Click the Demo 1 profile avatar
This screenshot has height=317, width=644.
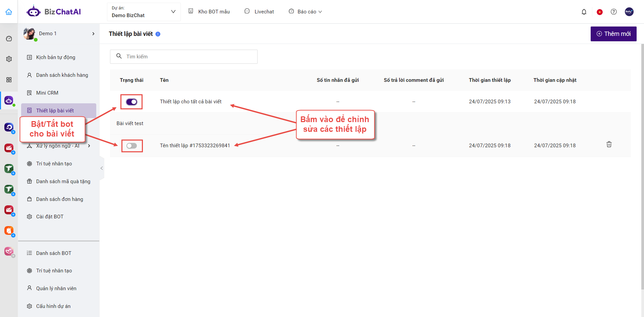[30, 34]
